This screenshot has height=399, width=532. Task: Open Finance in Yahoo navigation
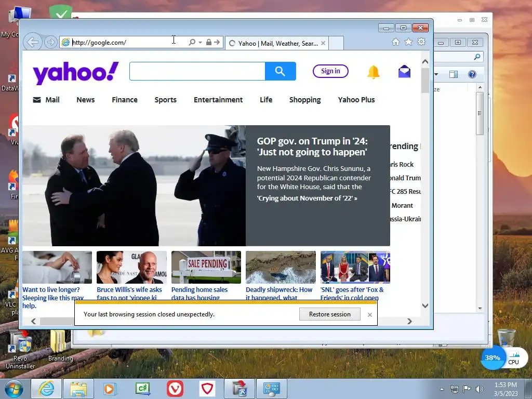[125, 100]
